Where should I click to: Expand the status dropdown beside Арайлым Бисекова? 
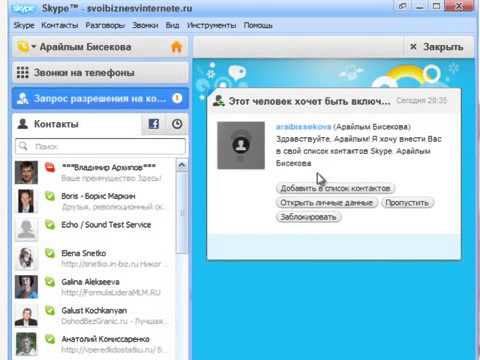pos(34,47)
